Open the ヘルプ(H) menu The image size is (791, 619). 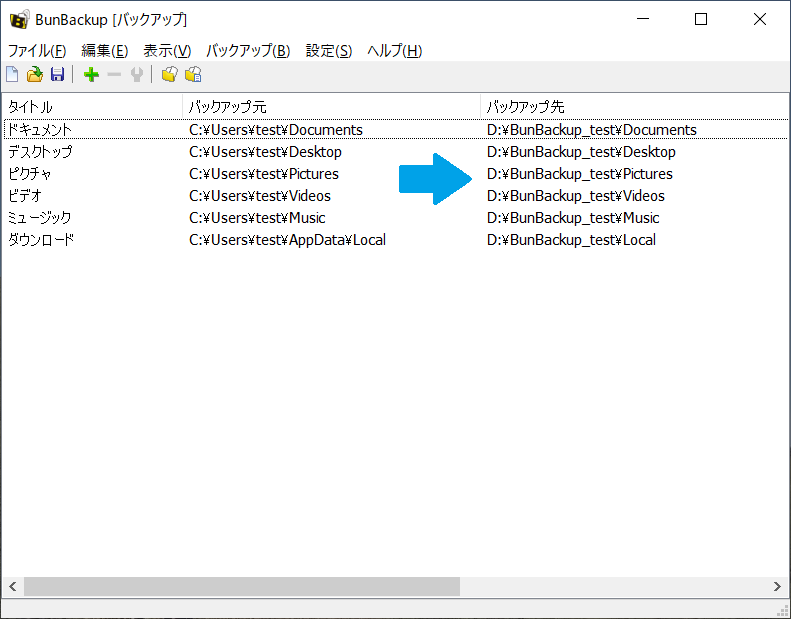click(x=394, y=50)
